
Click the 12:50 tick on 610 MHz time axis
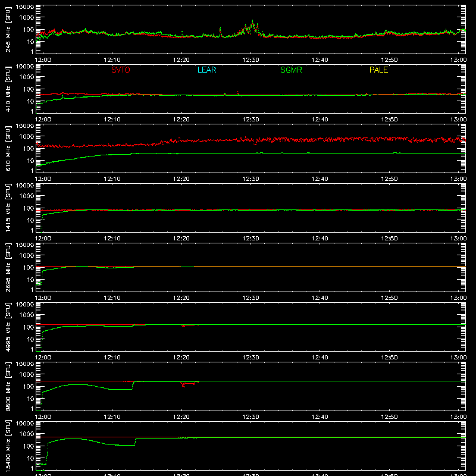[x=389, y=179]
